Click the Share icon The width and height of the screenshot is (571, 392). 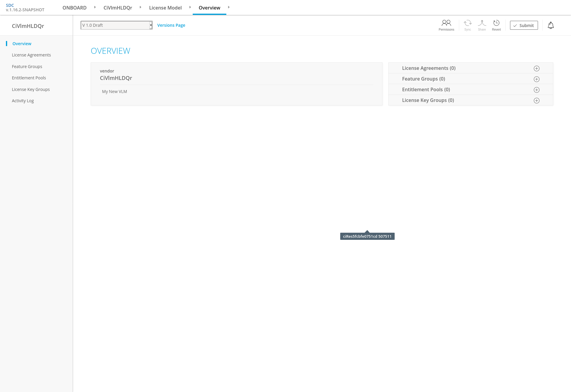click(482, 25)
